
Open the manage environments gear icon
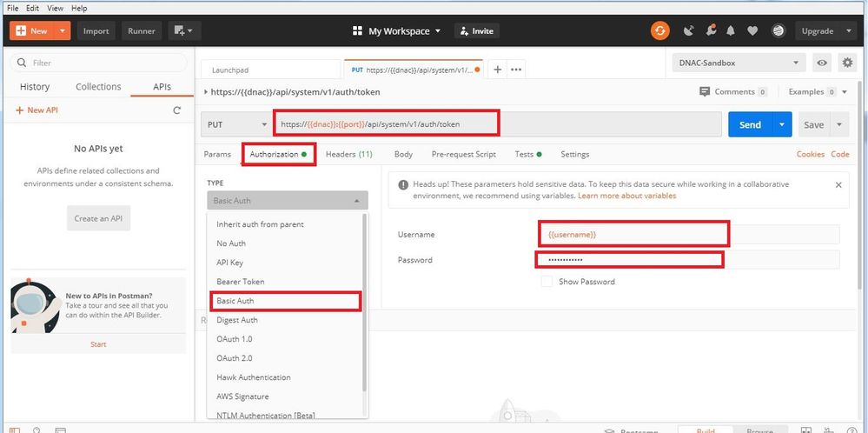click(847, 63)
